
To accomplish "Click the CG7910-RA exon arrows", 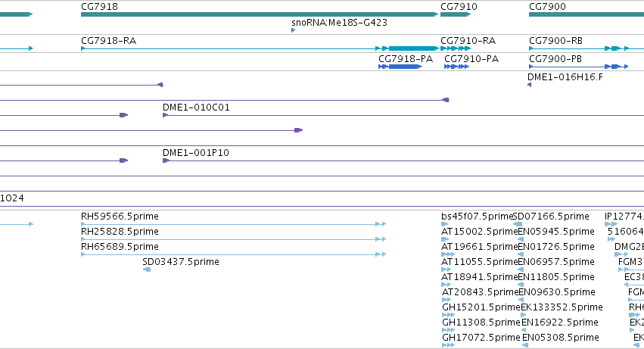I will point(456,48).
